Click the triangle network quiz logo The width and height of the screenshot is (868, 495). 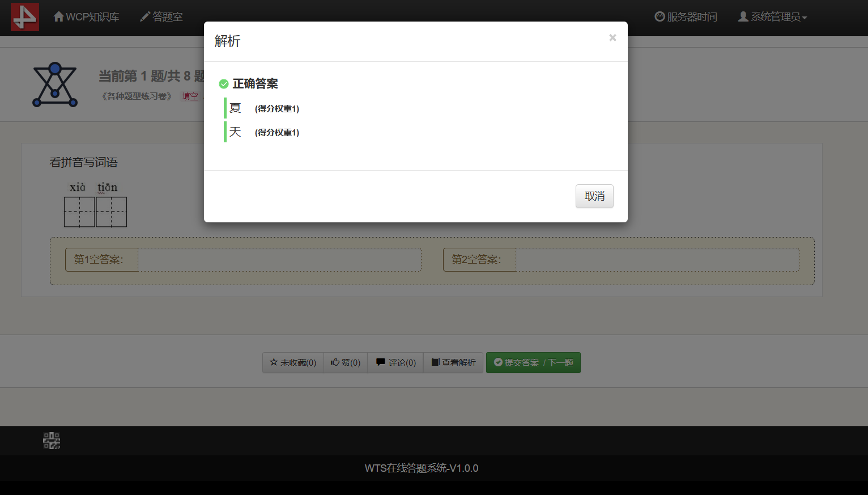(x=55, y=85)
